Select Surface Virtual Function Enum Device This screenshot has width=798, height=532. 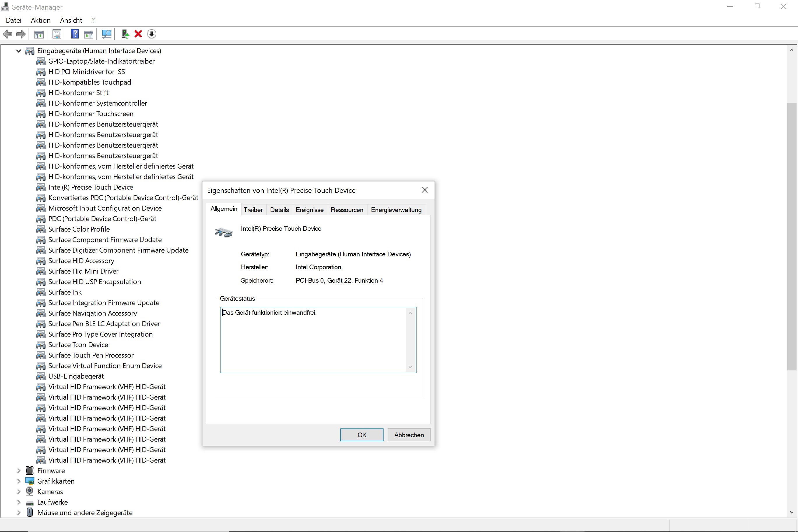(x=105, y=366)
